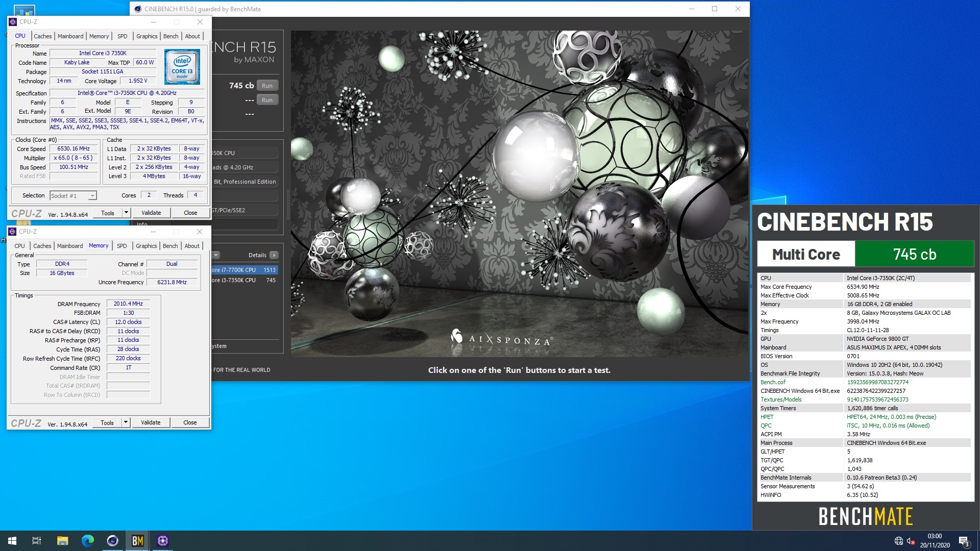Open Tools dropdown arrow in lower CPU-Z
The image size is (980, 551).
point(126,422)
